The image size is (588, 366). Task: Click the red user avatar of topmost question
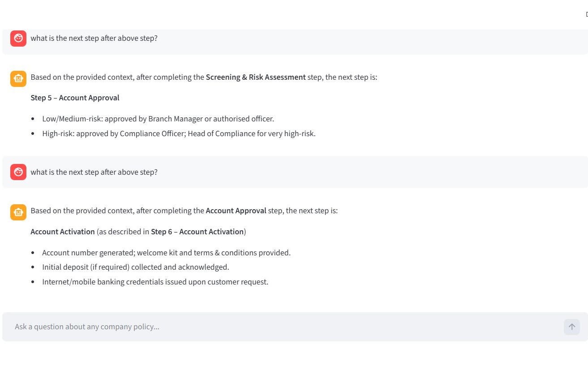point(18,39)
